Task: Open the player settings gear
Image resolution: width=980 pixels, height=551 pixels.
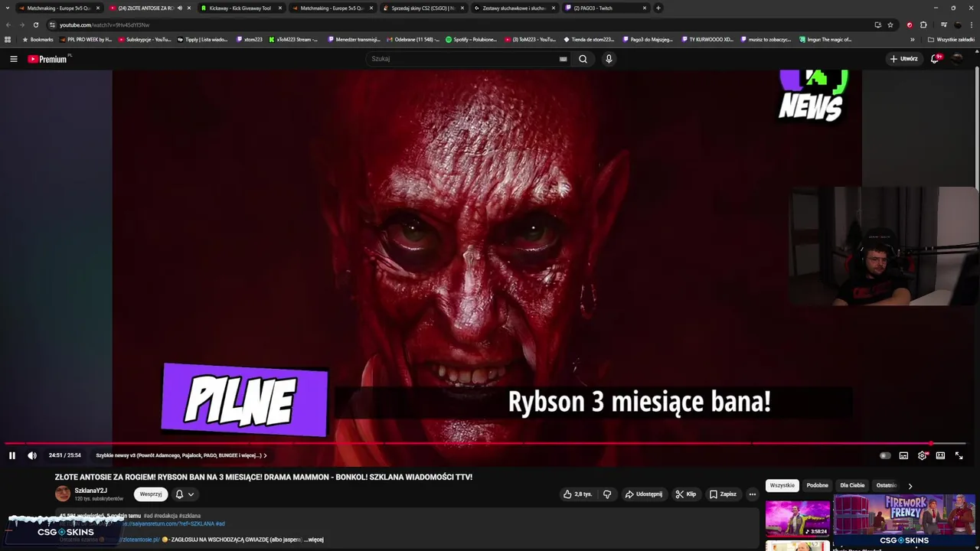Action: click(922, 455)
